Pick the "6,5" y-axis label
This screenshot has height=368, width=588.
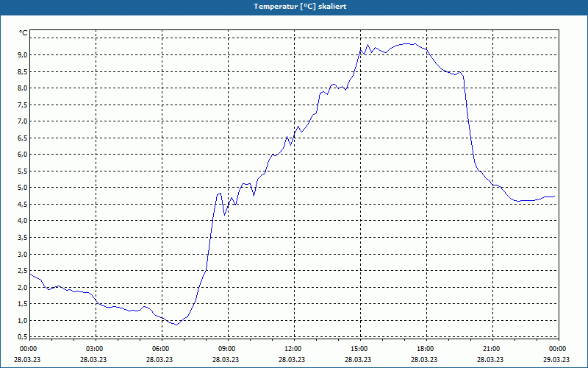pyautogui.click(x=23, y=138)
